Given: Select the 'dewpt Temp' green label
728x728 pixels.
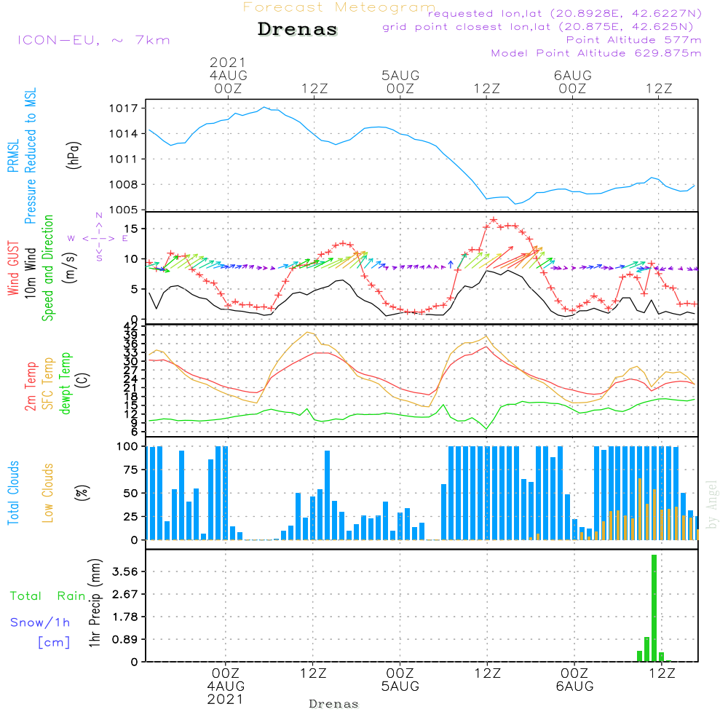Looking at the screenshot, I should click(65, 383).
